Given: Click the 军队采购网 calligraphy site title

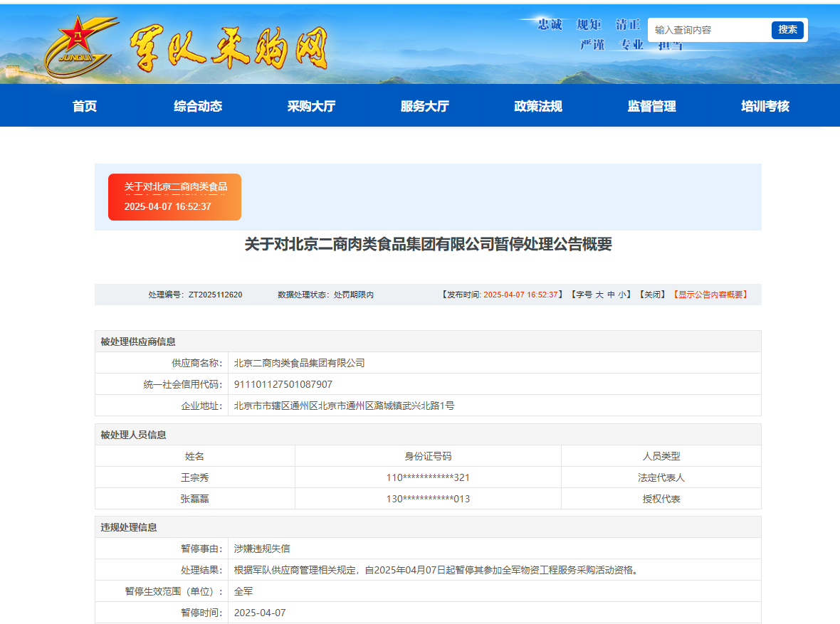Looking at the screenshot, I should [228, 48].
